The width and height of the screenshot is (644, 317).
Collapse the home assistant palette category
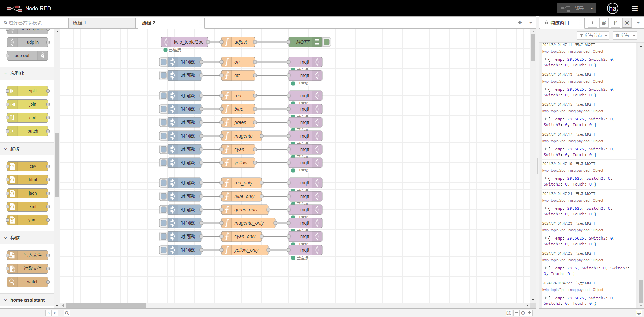click(27, 300)
